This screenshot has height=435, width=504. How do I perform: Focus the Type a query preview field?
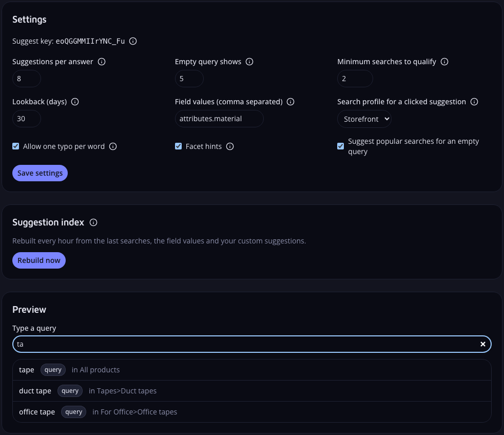click(x=252, y=344)
